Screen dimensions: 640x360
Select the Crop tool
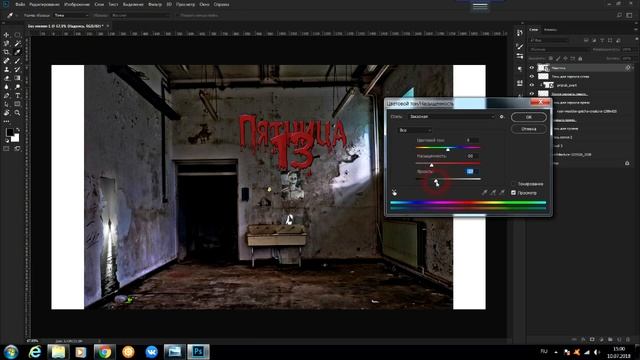click(x=7, y=52)
